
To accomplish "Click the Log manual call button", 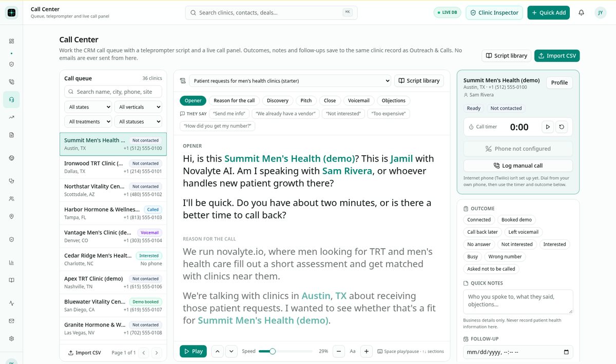I will (x=518, y=166).
